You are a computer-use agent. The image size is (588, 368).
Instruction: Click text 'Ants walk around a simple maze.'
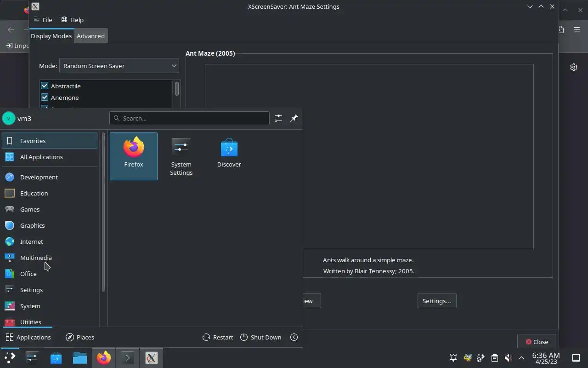coord(368,260)
